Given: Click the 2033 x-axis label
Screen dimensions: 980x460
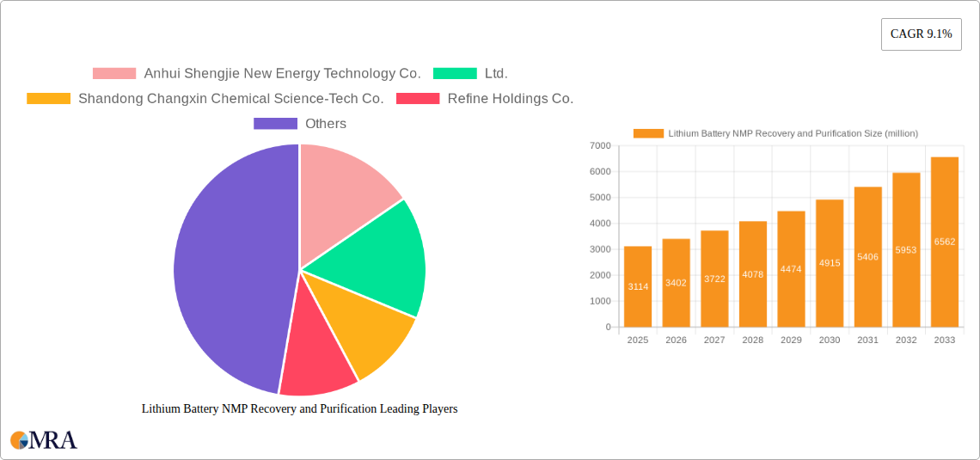Looking at the screenshot, I should pyautogui.click(x=945, y=340).
